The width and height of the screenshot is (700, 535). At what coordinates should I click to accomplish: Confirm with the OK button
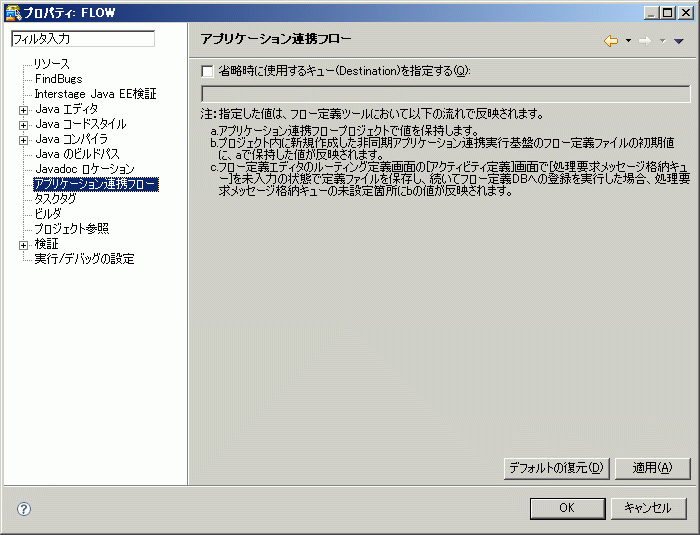[567, 509]
